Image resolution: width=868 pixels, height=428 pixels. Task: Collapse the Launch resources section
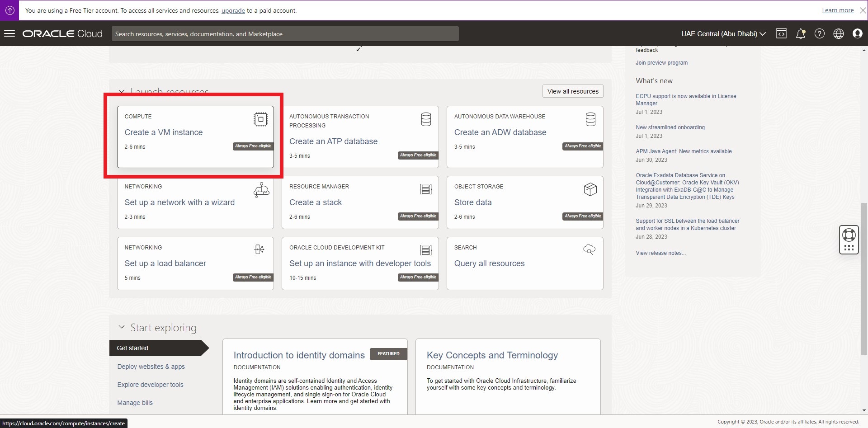(x=121, y=91)
